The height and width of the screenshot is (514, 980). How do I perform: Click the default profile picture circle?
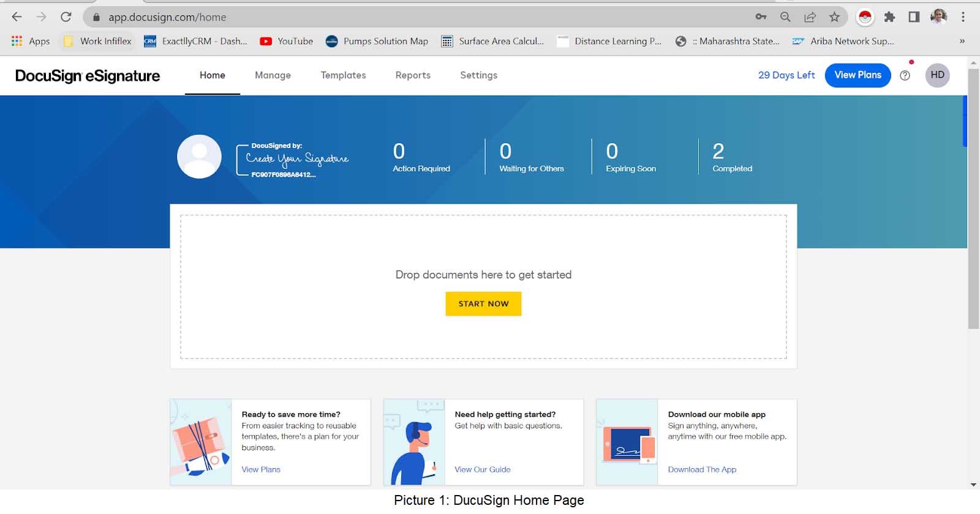pos(199,157)
